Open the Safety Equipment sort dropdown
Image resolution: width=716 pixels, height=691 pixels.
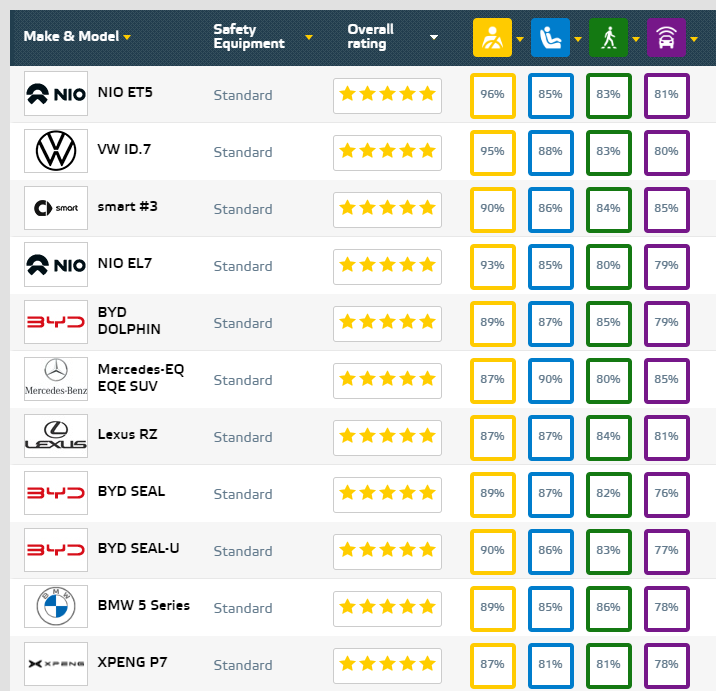pyautogui.click(x=309, y=38)
